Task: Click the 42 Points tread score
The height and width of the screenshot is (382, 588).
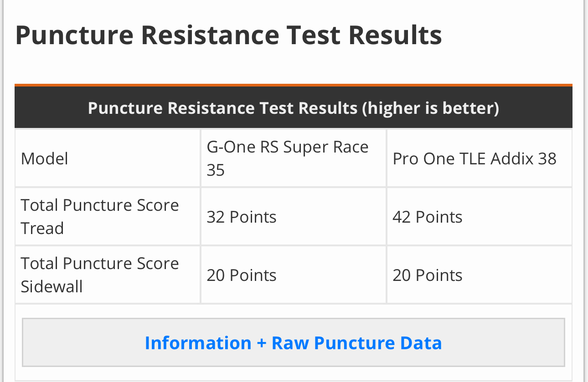Action: coord(427,217)
